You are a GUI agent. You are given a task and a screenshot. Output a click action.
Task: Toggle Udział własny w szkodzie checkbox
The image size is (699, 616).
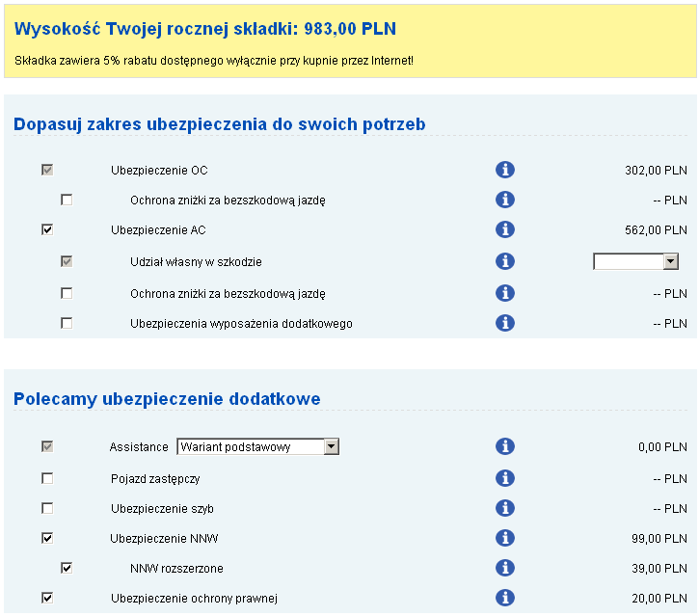coord(67,261)
